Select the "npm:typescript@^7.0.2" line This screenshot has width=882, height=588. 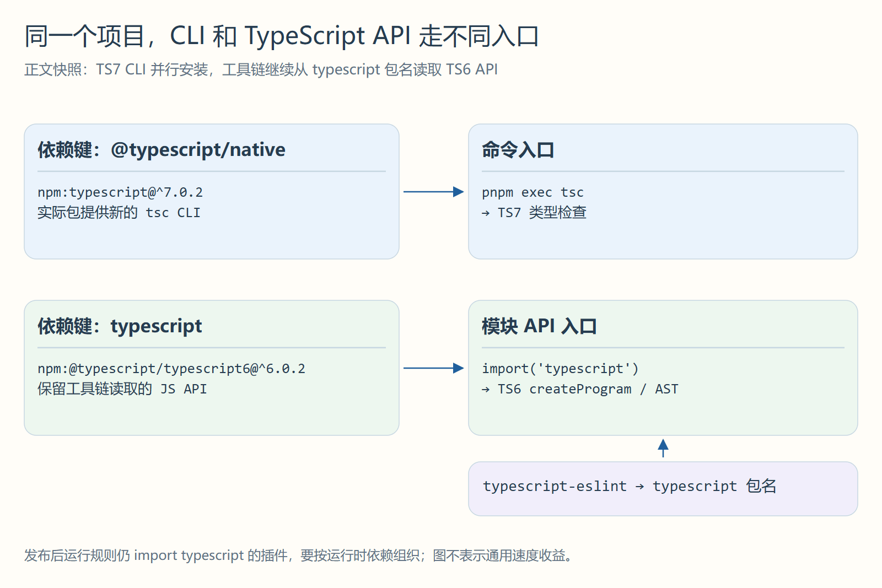coord(120,192)
